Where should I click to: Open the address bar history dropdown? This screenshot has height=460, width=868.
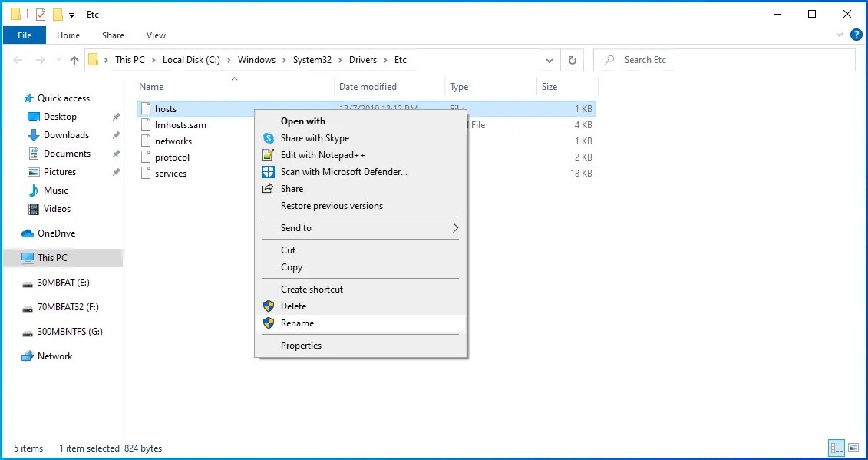[550, 60]
